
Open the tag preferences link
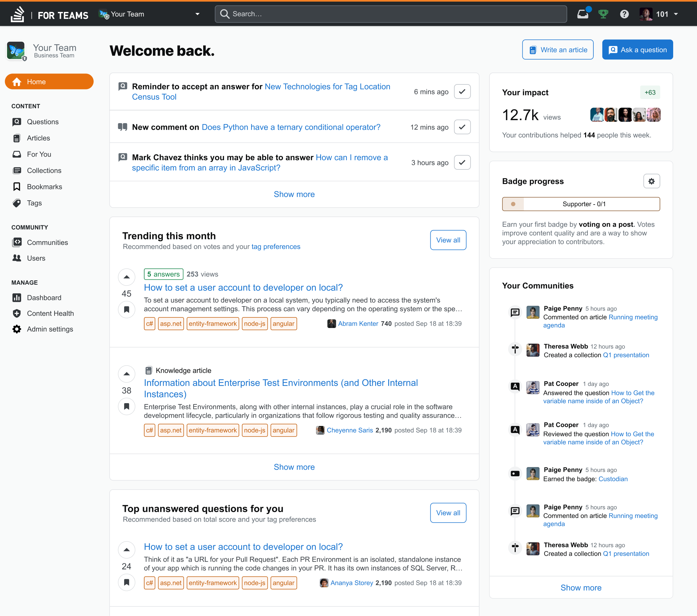[276, 247]
